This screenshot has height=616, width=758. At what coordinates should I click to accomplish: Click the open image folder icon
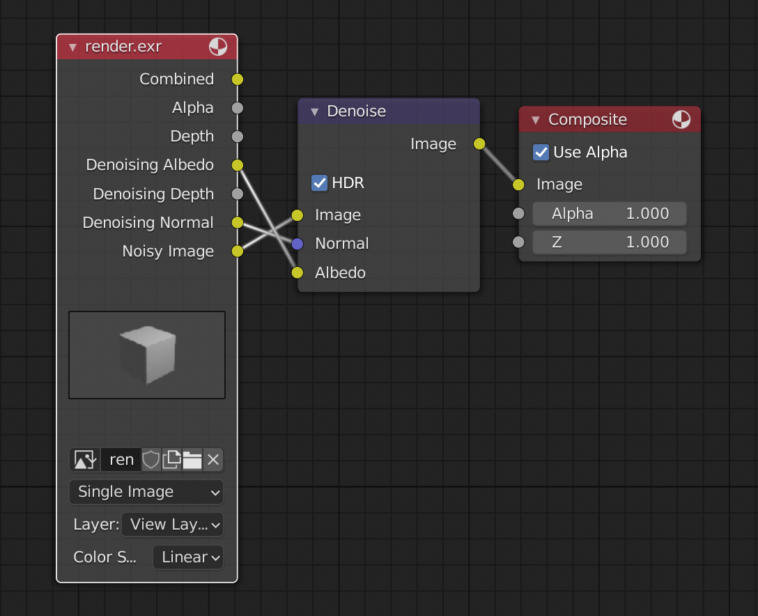coord(192,460)
